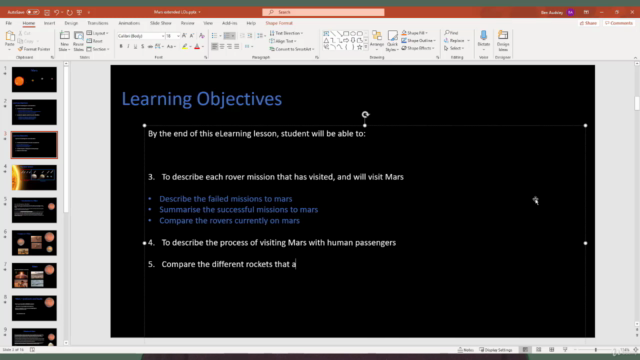Click the zoom slider handle
Viewport: 640px width, 360px height.
tap(596, 350)
